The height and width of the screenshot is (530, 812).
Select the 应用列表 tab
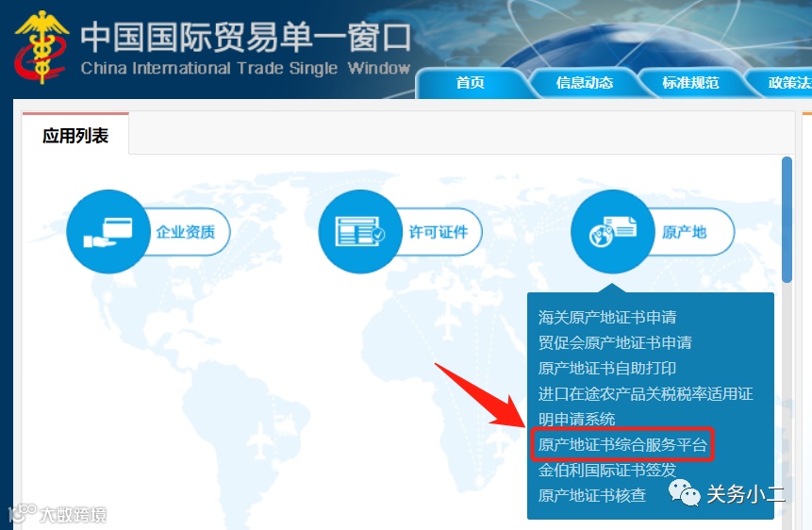[75, 136]
